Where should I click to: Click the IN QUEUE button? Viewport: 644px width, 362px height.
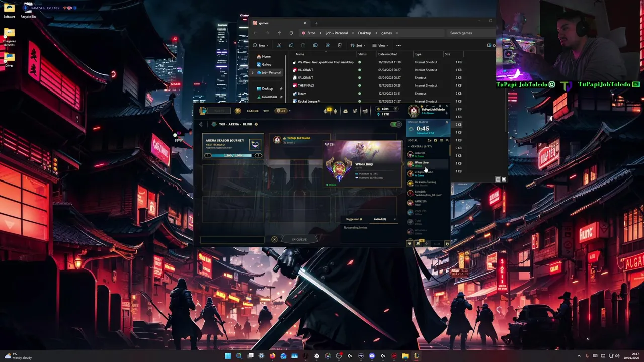click(299, 239)
